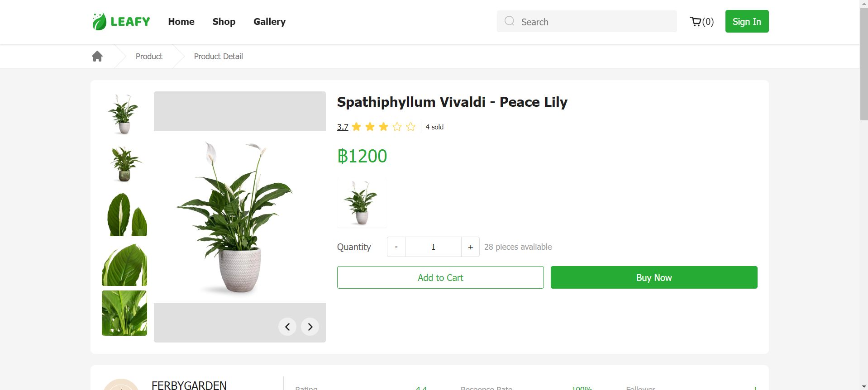Click the Add to Cart button
The width and height of the screenshot is (868, 390).
point(440,277)
